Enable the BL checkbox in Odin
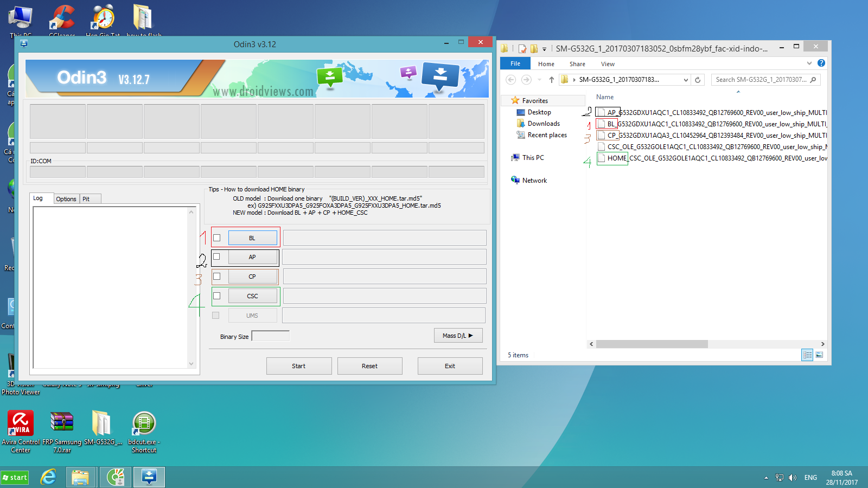This screenshot has width=868, height=488. coord(216,237)
